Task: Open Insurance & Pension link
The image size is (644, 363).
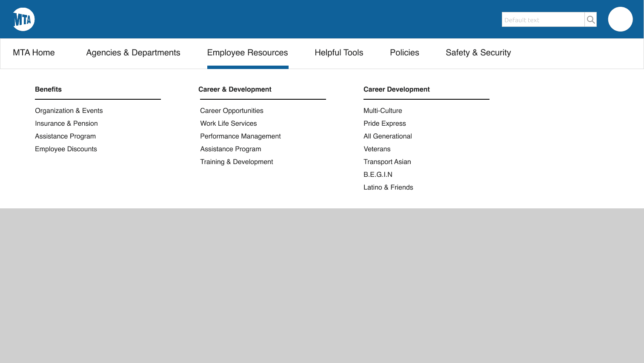Action: pyautogui.click(x=66, y=124)
